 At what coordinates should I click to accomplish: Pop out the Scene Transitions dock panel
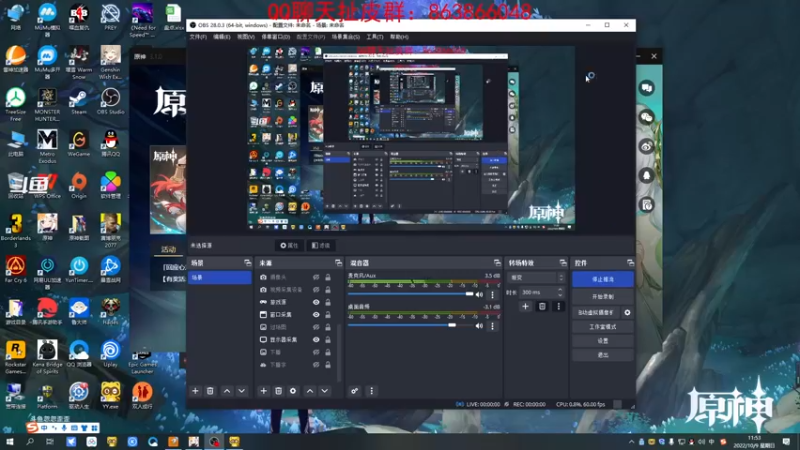tap(563, 263)
